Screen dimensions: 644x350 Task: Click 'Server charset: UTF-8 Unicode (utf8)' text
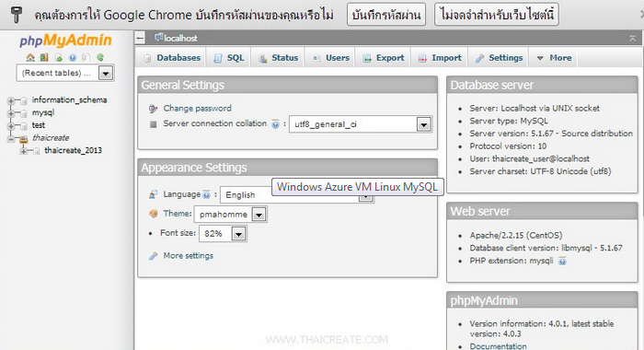coord(540,171)
